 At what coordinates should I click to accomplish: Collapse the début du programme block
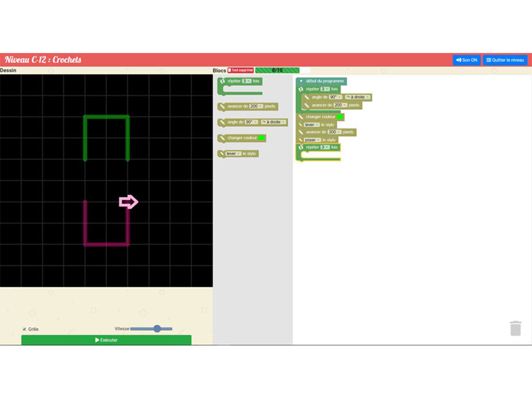tap(301, 81)
